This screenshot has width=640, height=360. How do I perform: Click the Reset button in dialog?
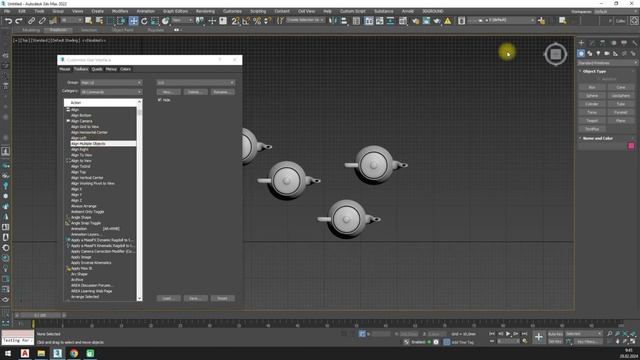pos(222,299)
